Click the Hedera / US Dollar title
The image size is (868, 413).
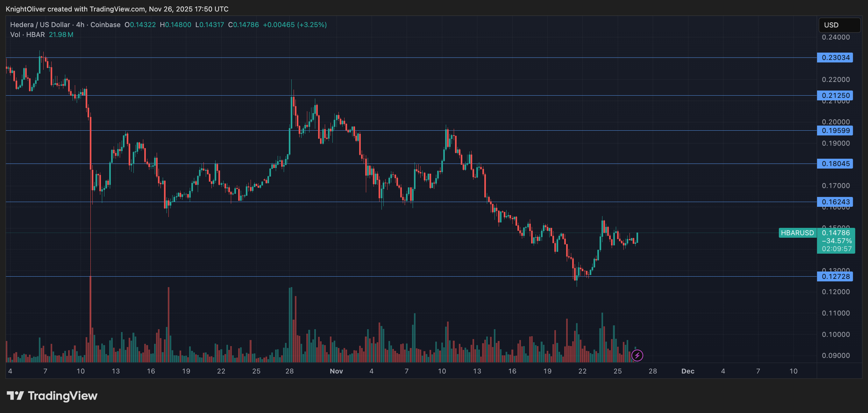[x=40, y=25]
